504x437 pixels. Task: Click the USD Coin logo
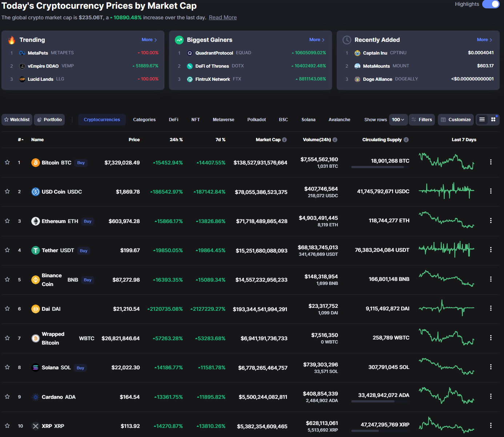tap(36, 192)
